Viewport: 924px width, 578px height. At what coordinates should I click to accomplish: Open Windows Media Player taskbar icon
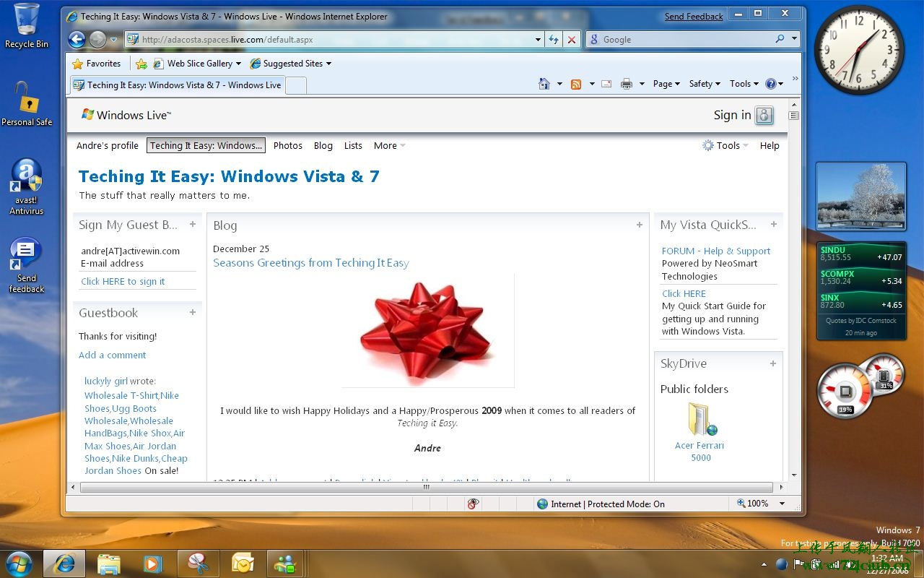[152, 564]
